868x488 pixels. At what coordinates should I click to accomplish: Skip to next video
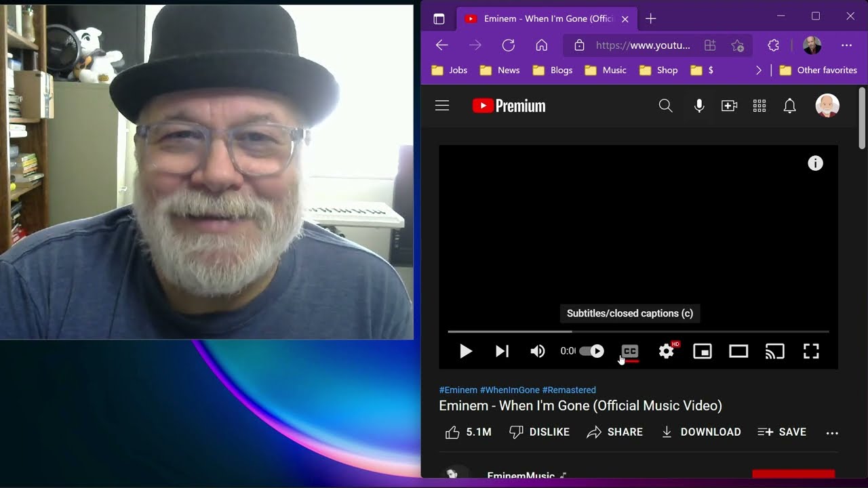point(502,351)
